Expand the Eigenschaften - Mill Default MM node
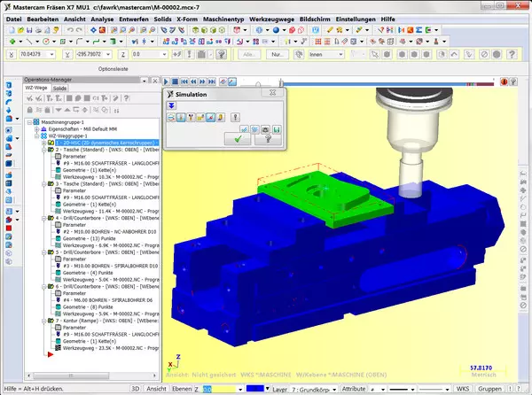This screenshot has width=532, height=395. pos(35,128)
